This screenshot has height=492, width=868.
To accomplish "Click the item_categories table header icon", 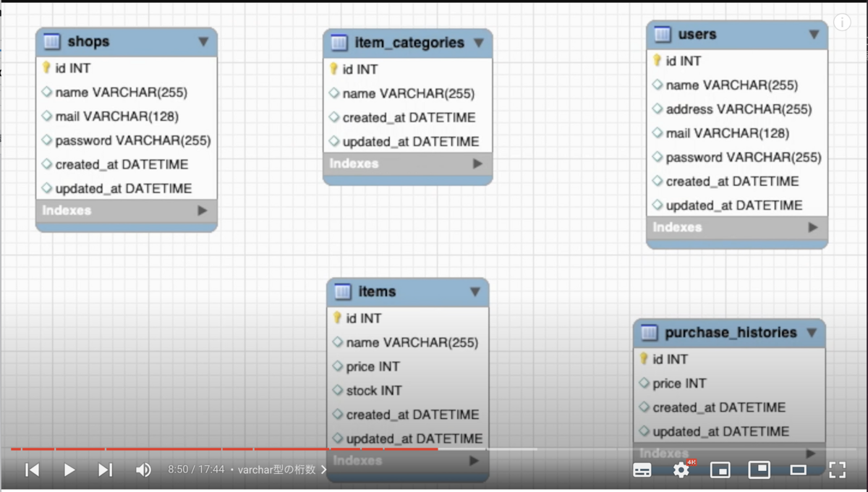I will point(339,43).
